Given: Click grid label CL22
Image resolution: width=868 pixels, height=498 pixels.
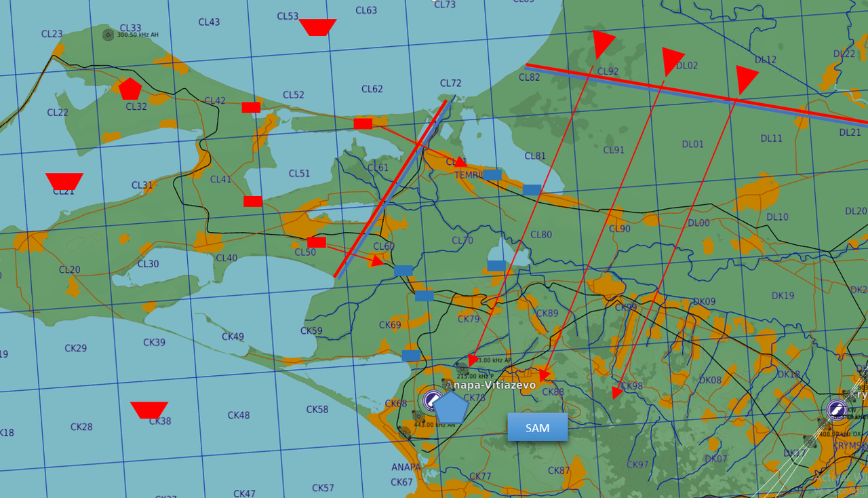Looking at the screenshot, I should (58, 112).
